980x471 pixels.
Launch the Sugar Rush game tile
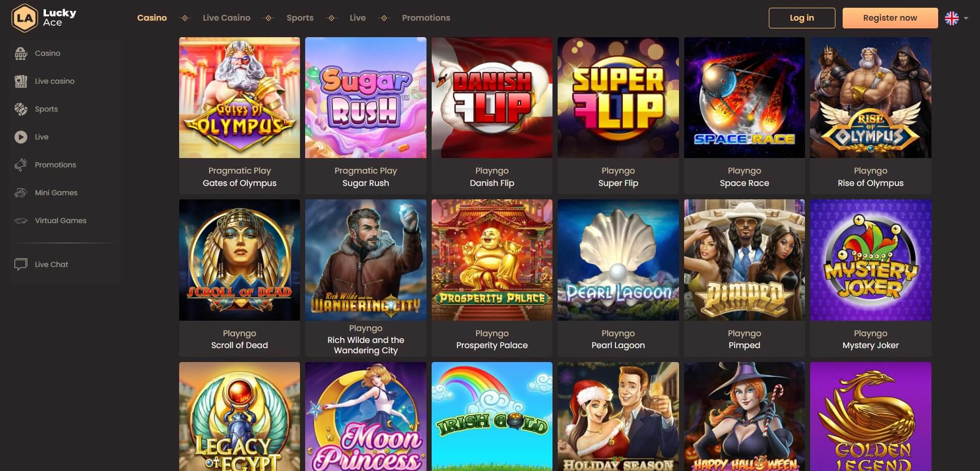[366, 98]
